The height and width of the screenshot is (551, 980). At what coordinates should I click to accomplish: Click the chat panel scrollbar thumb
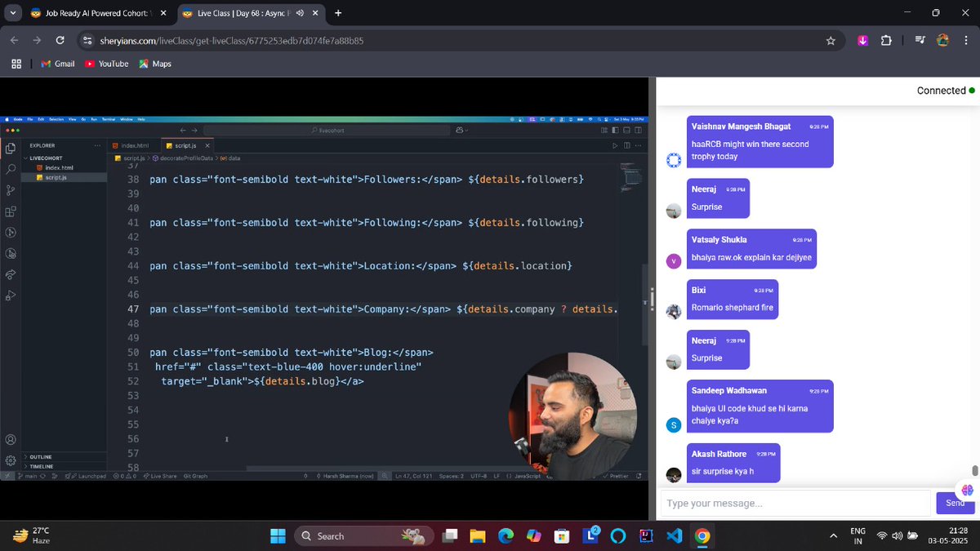pos(974,471)
